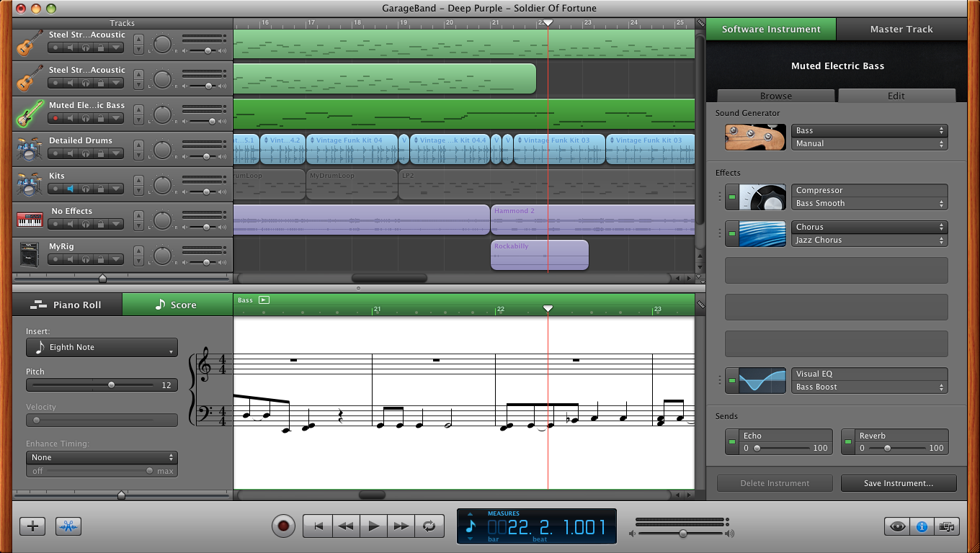Toggle the Echo send LED
Screen dimensions: 980x553
732,441
